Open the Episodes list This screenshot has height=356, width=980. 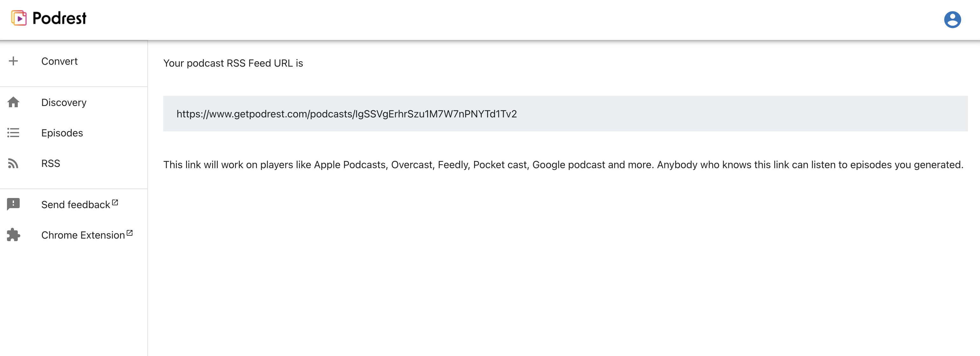click(62, 133)
